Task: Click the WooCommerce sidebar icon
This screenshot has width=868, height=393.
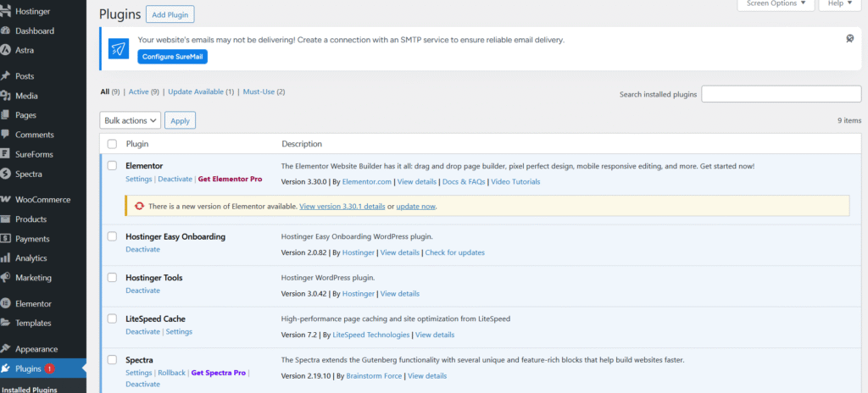Action: [5, 200]
